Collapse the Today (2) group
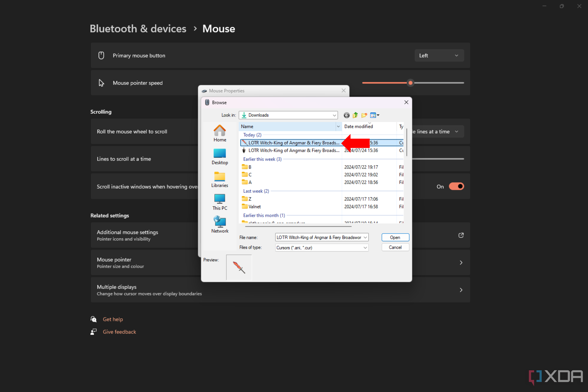The width and height of the screenshot is (588, 392). pos(252,135)
